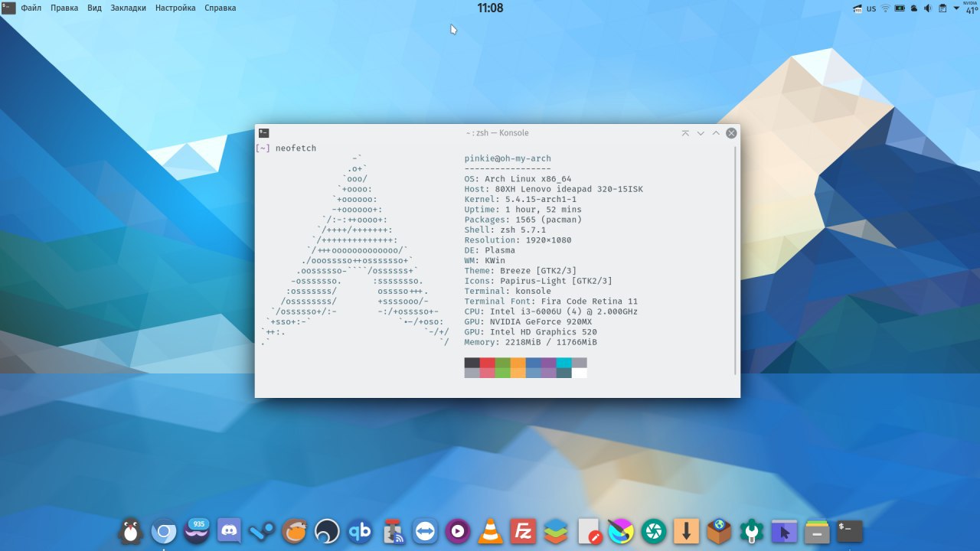Image resolution: width=980 pixels, height=551 pixels.
Task: Launch FileZilla from the dock
Action: click(524, 530)
